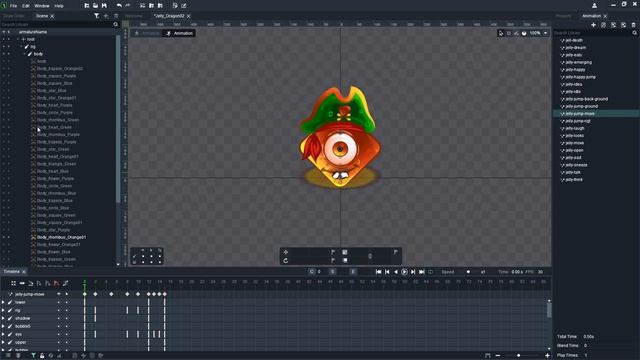
Task: Select the Scene panel tab
Action: click(x=42, y=16)
